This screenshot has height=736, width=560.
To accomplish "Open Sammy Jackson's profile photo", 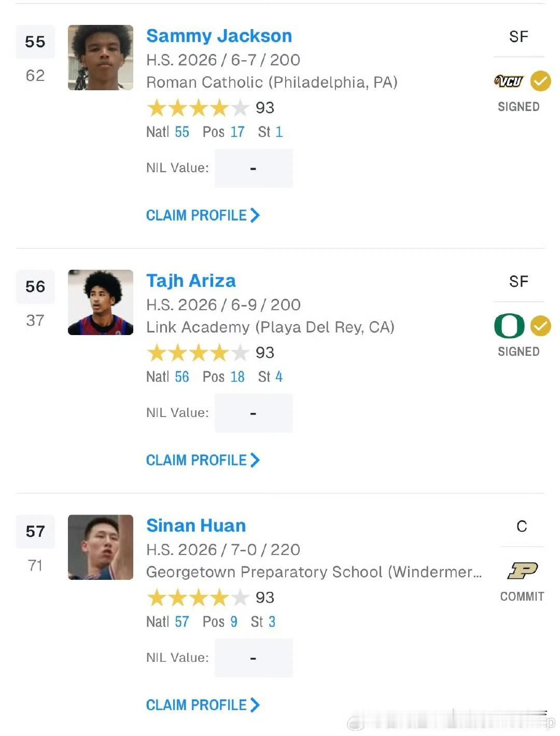I will click(101, 58).
